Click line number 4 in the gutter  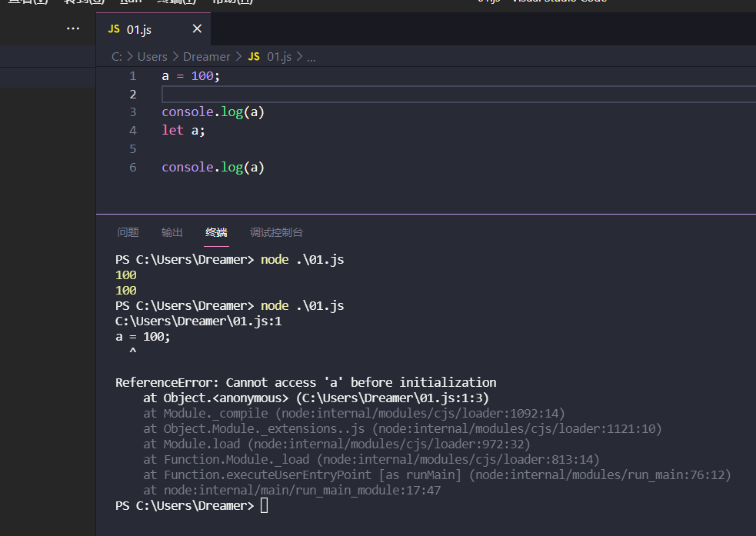coord(133,131)
